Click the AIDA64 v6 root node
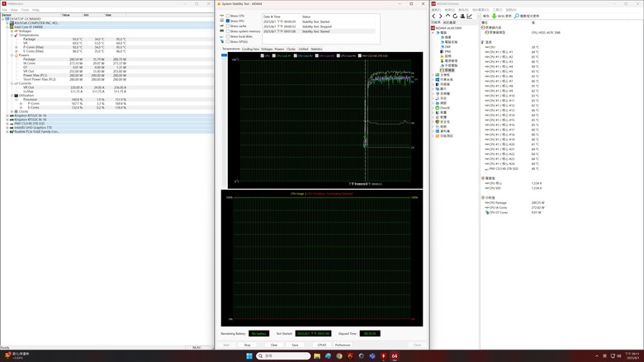 447,28
